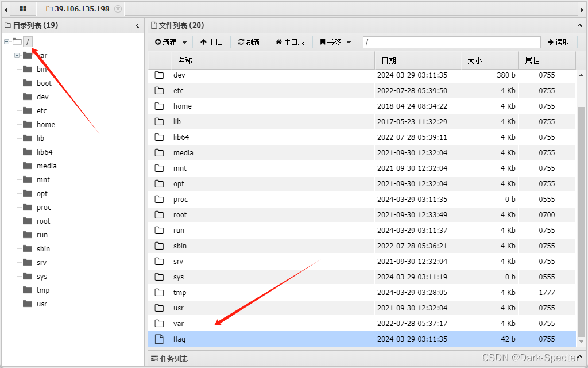Viewport: 588px width, 368px height.
Task: Close the 39.106.135.198 tab
Action: pos(118,9)
